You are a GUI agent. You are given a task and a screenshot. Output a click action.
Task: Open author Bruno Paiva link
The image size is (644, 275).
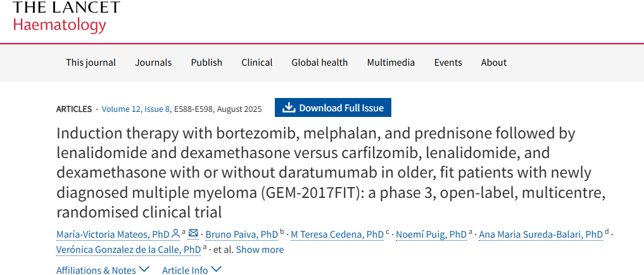(241, 235)
